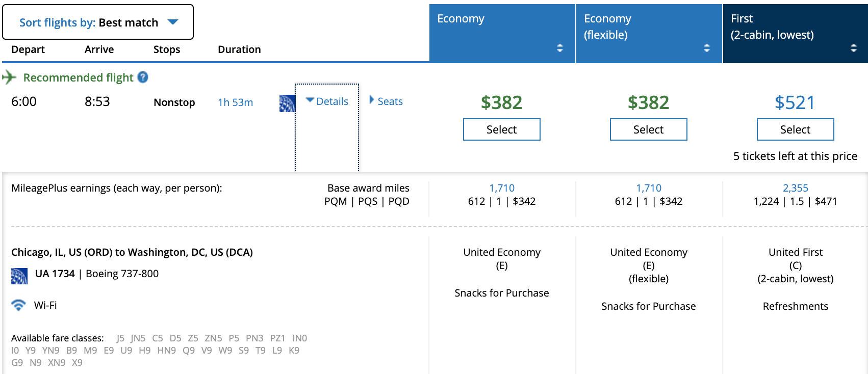Screen dimensions: 868x374
Task: Click the United logo beside flight duration
Action: pyautogui.click(x=287, y=103)
